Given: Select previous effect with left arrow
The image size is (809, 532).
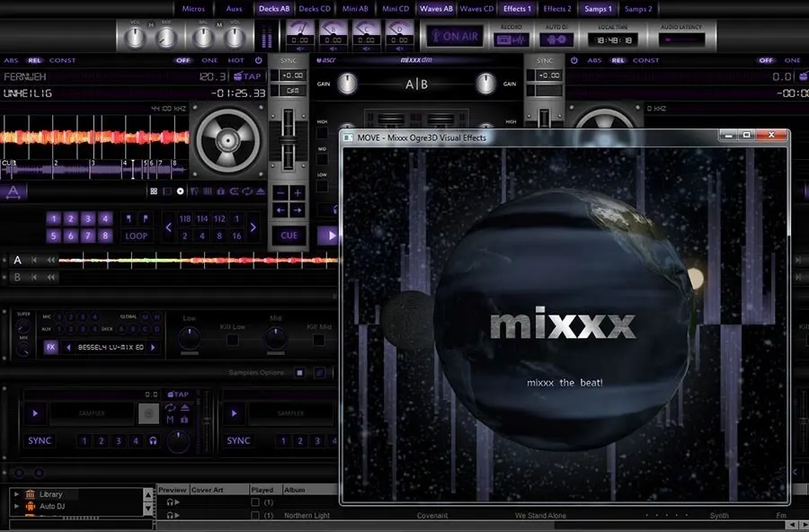Looking at the screenshot, I should pyautogui.click(x=68, y=347).
